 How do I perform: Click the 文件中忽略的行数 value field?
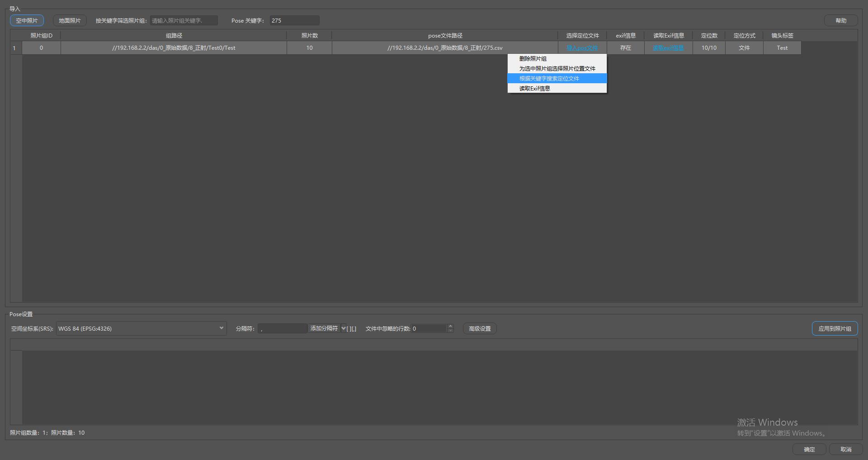tap(429, 328)
